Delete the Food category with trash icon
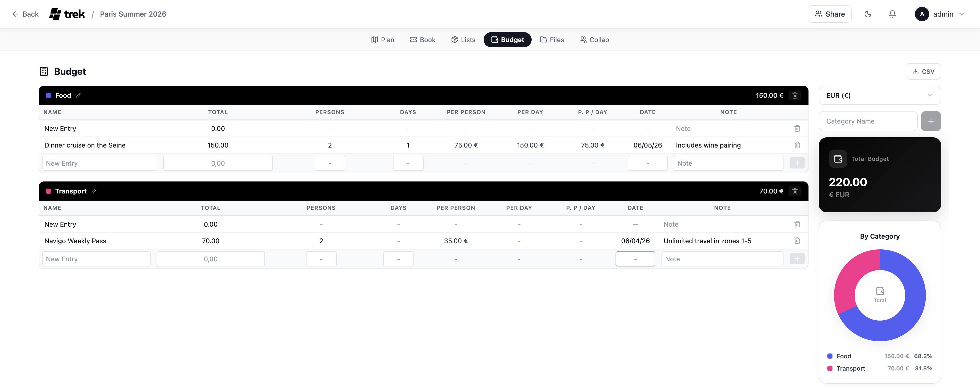 click(x=795, y=95)
